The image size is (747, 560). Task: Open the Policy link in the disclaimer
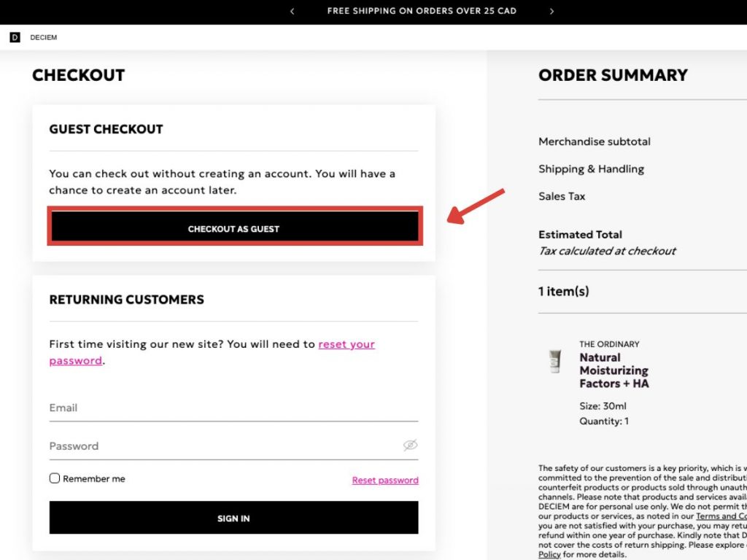click(x=549, y=555)
